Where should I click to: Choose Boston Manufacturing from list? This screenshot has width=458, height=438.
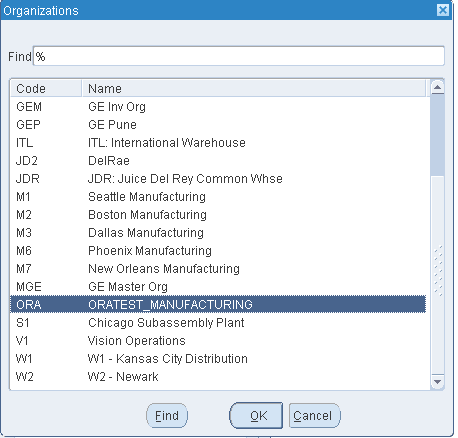point(218,215)
